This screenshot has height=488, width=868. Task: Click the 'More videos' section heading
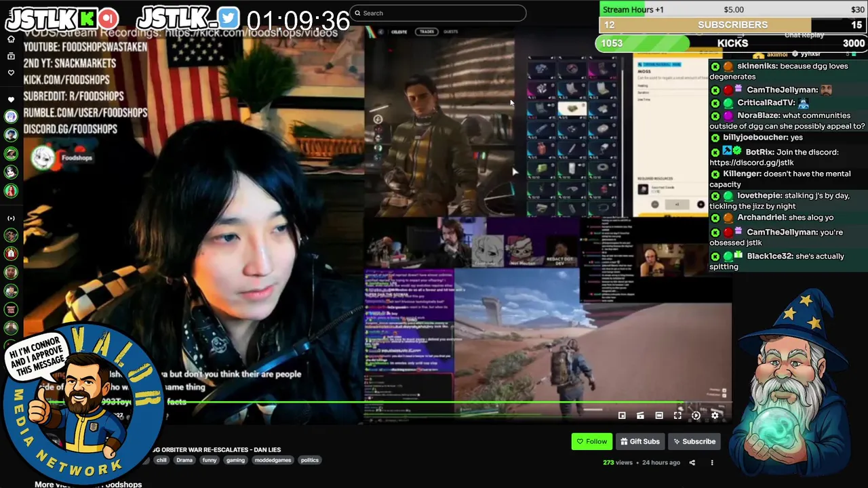tap(88, 484)
